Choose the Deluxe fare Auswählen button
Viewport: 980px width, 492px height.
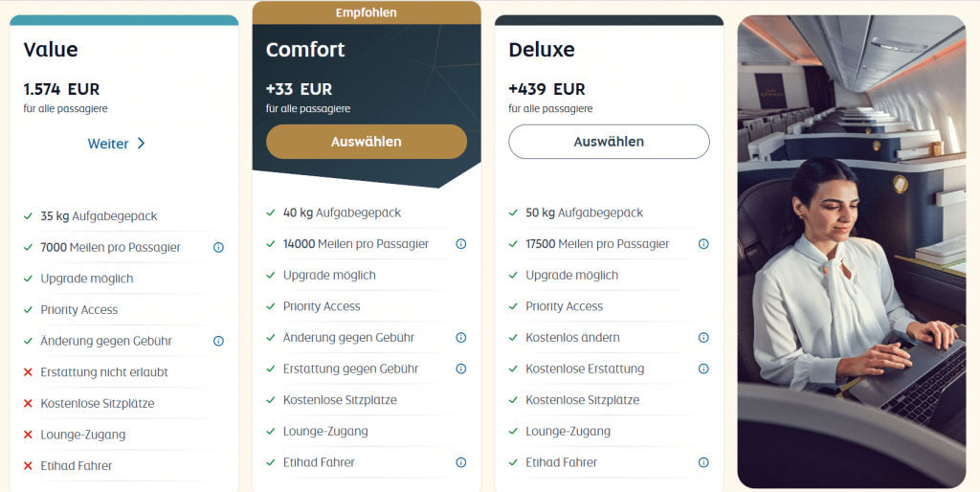(x=609, y=142)
